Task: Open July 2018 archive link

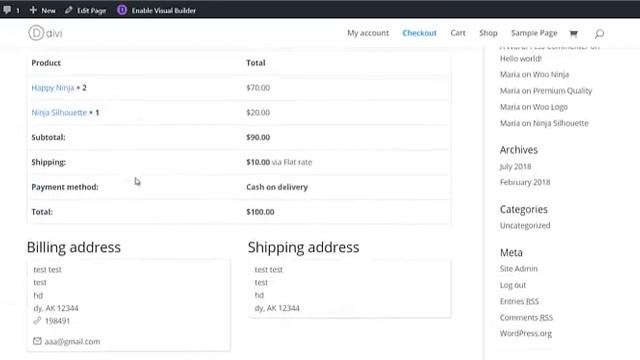Action: pyautogui.click(x=515, y=167)
